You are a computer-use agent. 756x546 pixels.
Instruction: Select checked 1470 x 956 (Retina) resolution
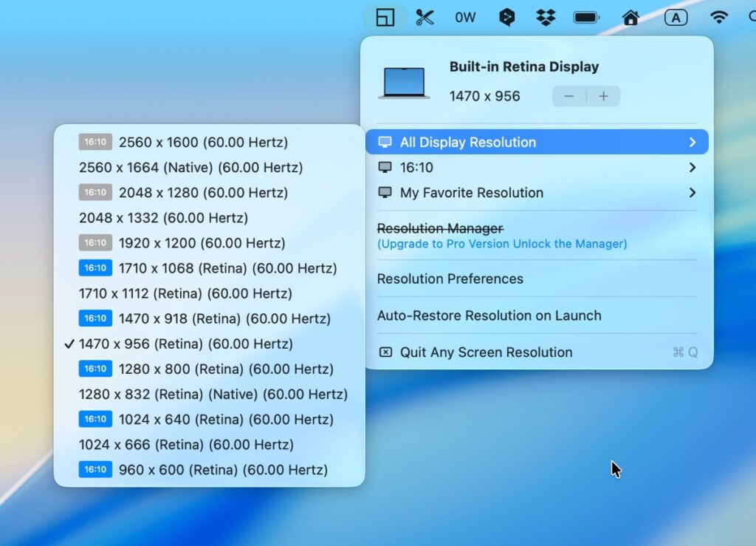tap(185, 344)
